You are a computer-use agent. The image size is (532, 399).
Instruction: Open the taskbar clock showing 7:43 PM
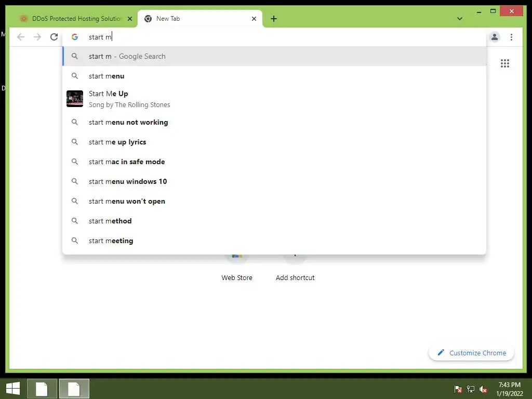coord(510,389)
